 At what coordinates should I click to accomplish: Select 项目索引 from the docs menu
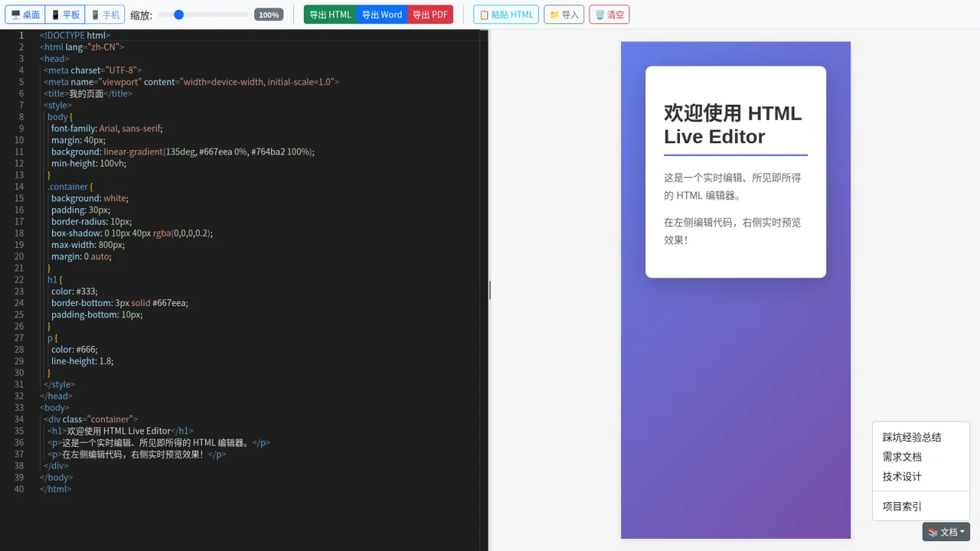pyautogui.click(x=921, y=507)
